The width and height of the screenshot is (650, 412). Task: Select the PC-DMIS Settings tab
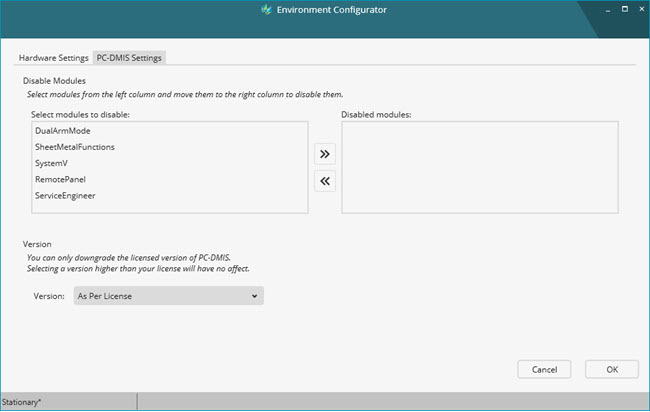(x=129, y=58)
